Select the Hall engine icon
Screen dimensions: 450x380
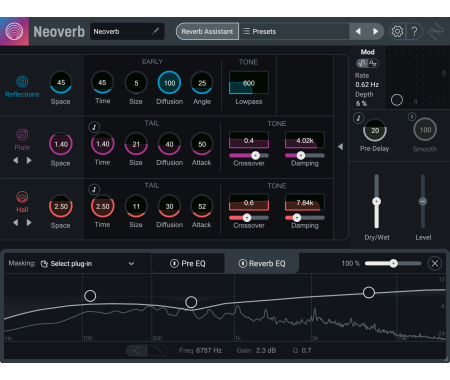click(22, 197)
